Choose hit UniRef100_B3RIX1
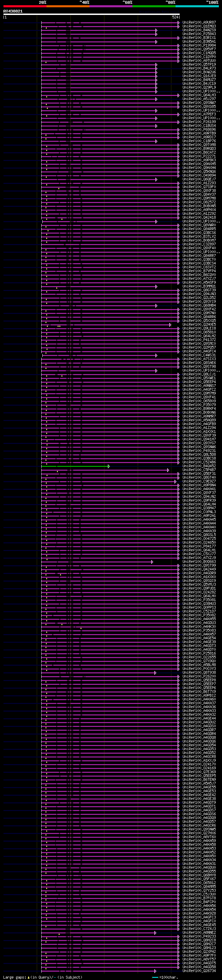Viewport: 222px width, 980px height. pos(199,38)
